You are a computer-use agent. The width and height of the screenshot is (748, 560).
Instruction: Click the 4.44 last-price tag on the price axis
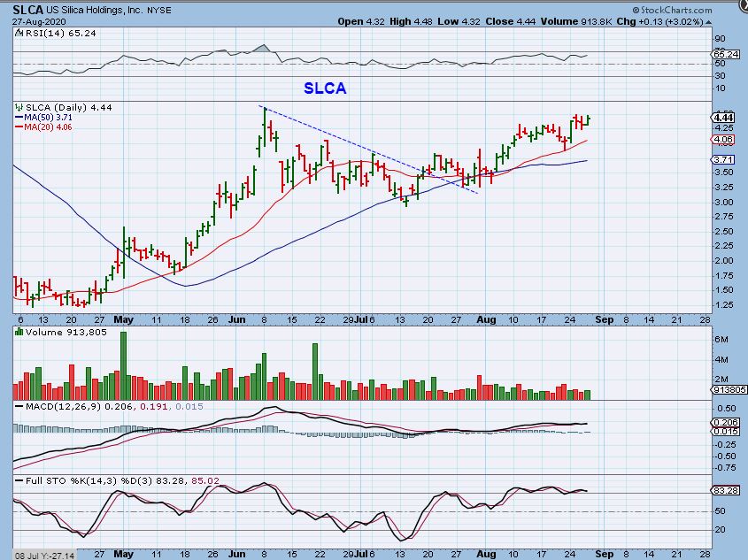722,118
